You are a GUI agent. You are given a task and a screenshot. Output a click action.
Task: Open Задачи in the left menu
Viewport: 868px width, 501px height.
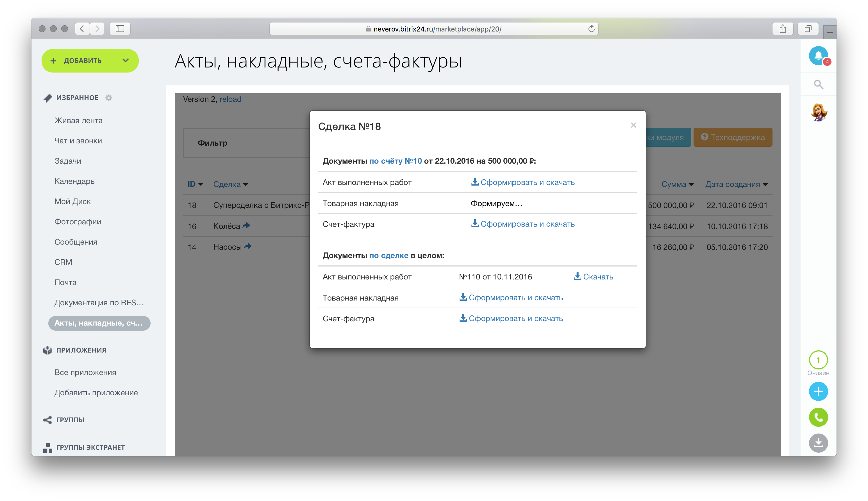coord(68,161)
